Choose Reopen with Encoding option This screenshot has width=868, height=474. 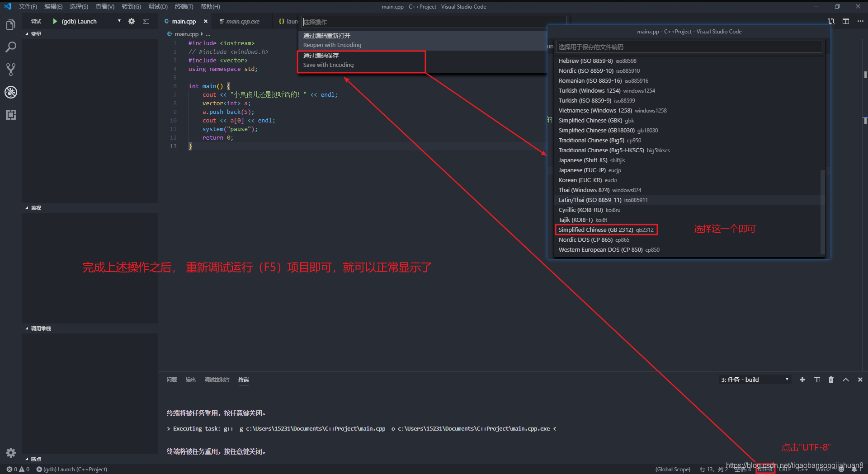[x=422, y=40]
